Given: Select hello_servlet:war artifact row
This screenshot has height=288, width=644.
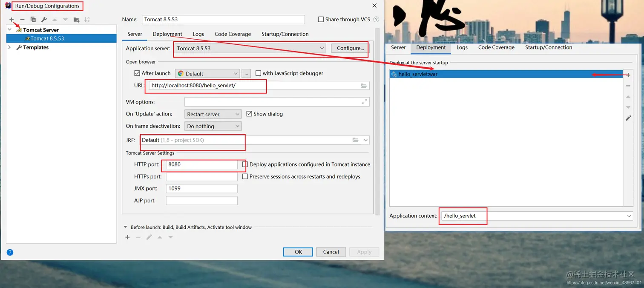Looking at the screenshot, I should coord(506,74).
